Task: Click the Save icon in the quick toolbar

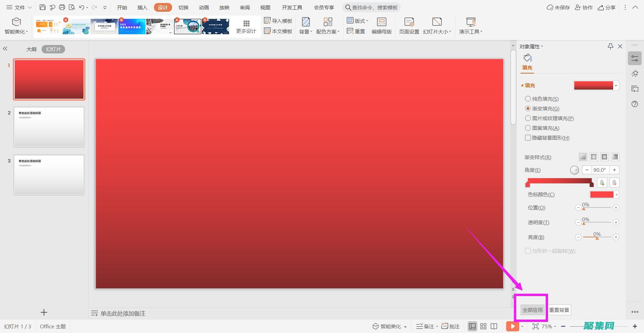Action: (42, 7)
